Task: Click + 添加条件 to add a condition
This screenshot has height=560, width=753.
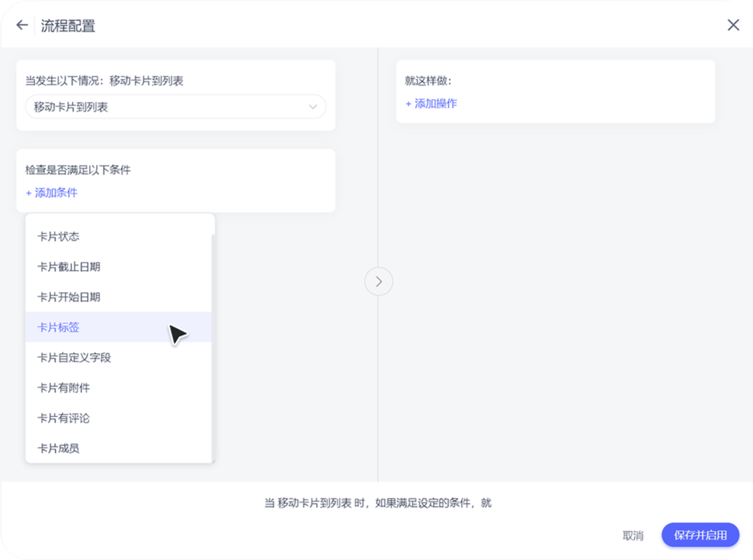Action: pos(51,192)
